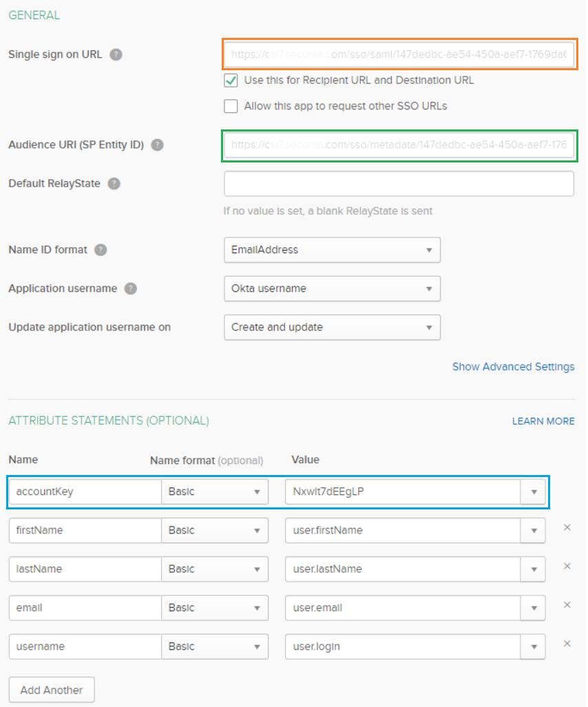The height and width of the screenshot is (707, 588).
Task: Toggle Use this for Recipient URL checkbox
Action: click(231, 81)
